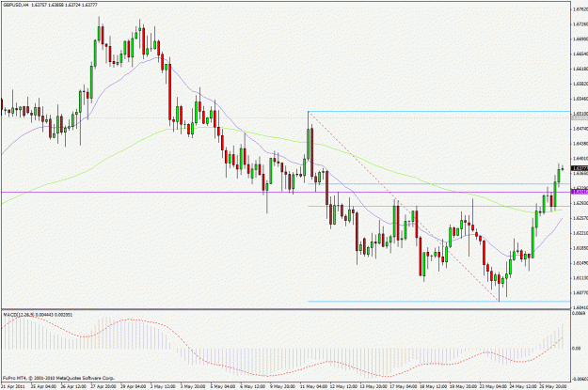
Task: Click the 6 May 12:00 time axis label
Action: [x=252, y=386]
